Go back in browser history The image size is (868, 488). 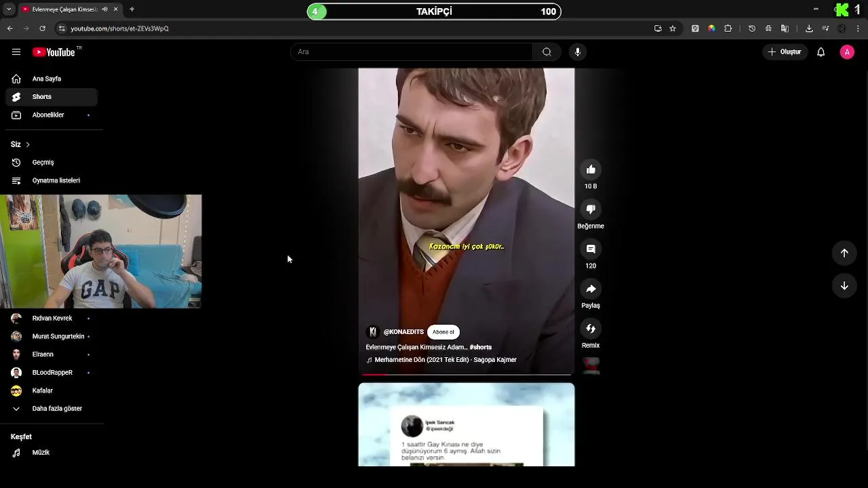point(10,28)
